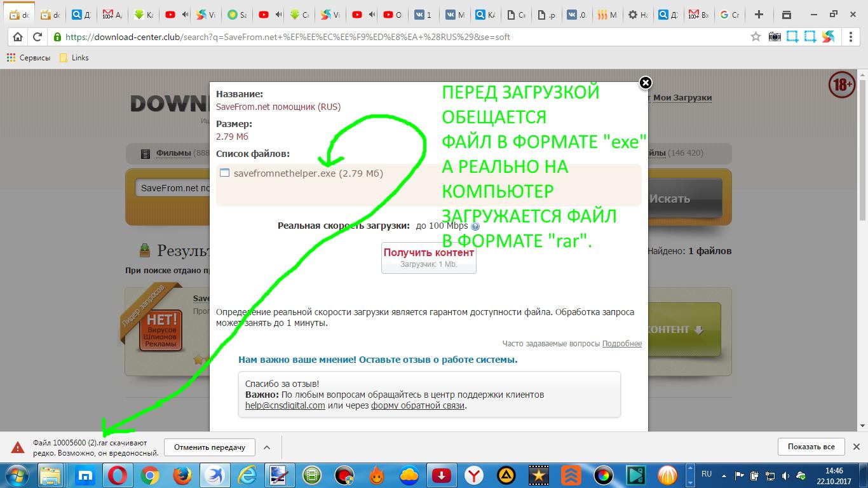Click the page vertical scrollbar
The image size is (868, 488).
coord(862,250)
